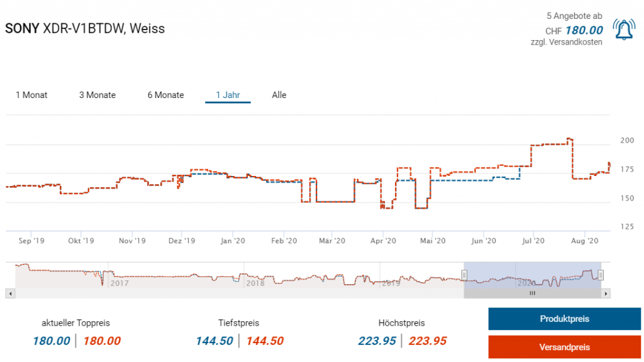Switch to the 3 Monate range

97,95
